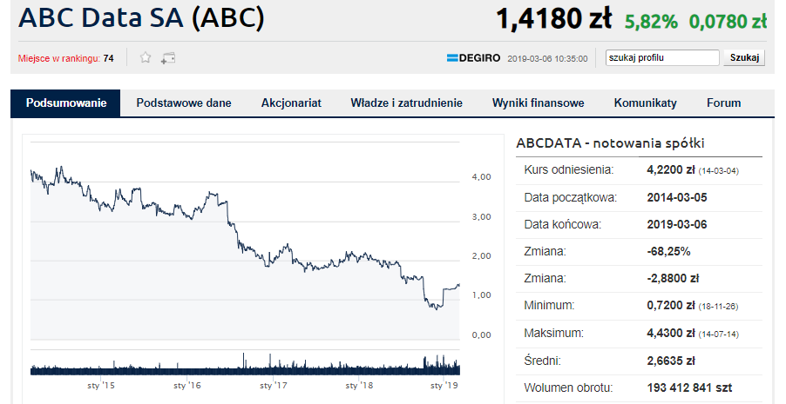Select the Podsumowanie tab

coord(66,103)
